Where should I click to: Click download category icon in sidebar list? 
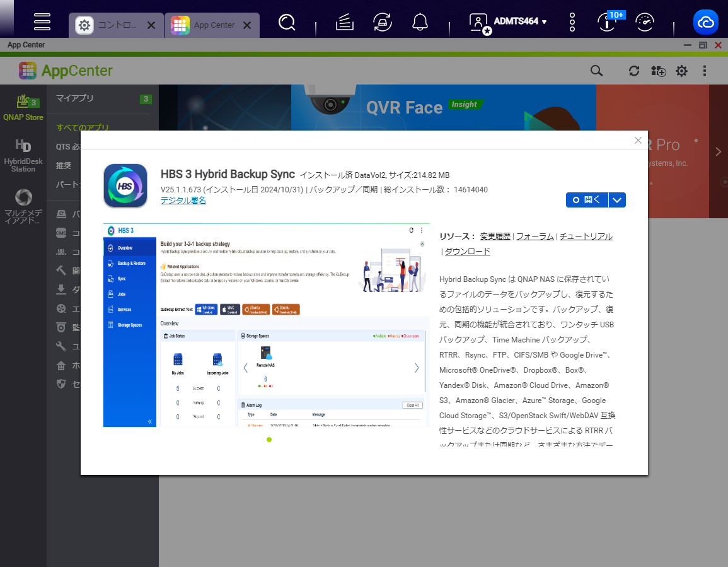[x=61, y=289]
